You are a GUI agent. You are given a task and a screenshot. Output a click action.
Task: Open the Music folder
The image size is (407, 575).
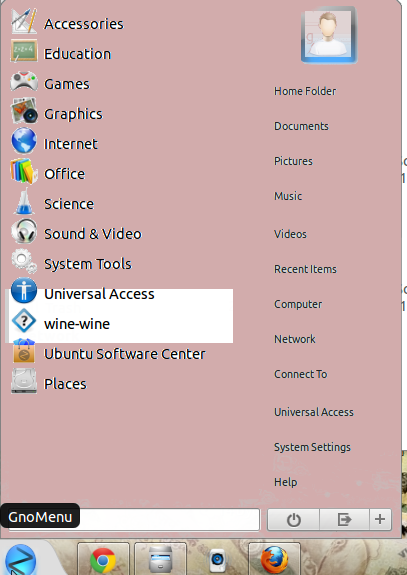click(x=288, y=196)
